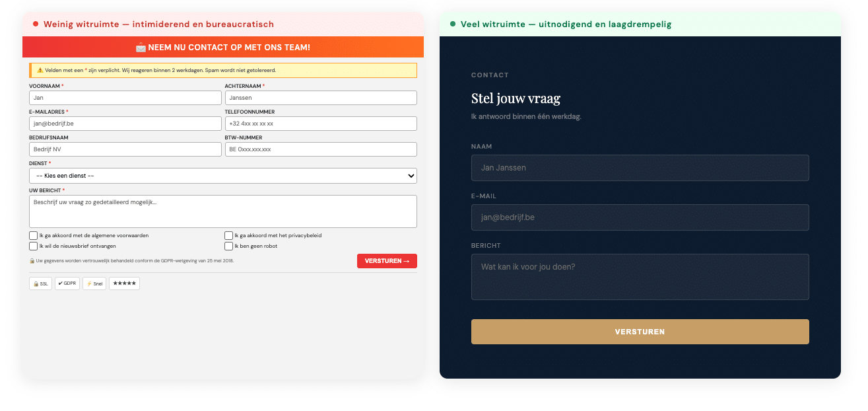
Task: Click the GDPR badge
Action: [67, 283]
